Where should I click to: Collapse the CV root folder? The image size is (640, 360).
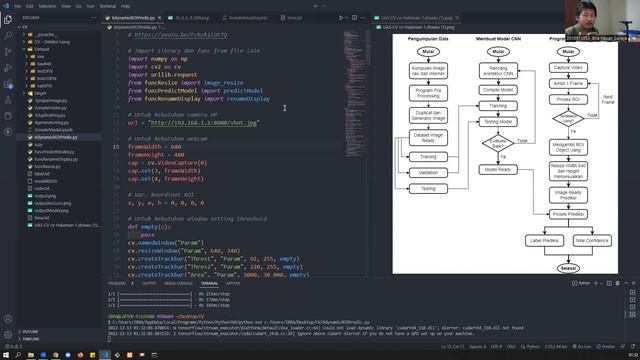[x=24, y=27]
